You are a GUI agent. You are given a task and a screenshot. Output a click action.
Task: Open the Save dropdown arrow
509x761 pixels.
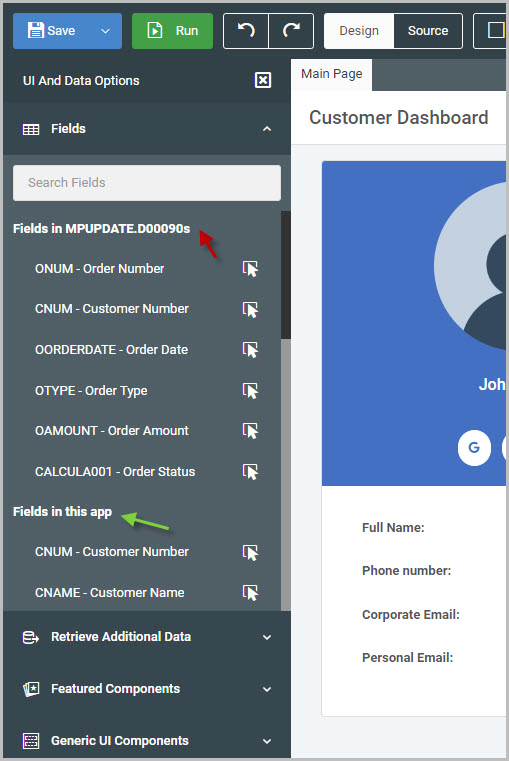pos(105,31)
